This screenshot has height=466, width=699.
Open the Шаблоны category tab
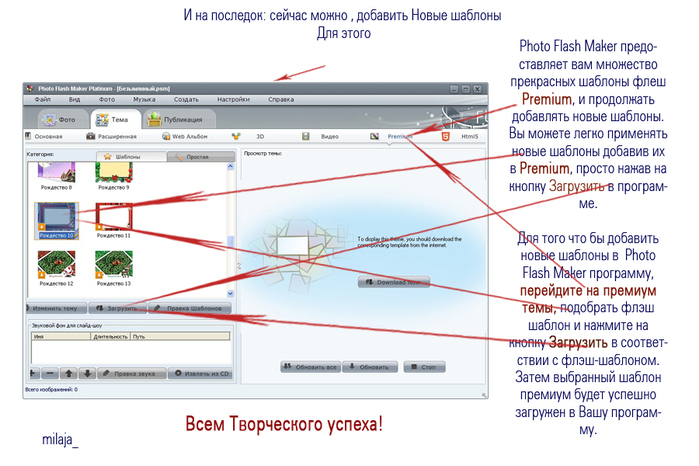click(x=132, y=157)
